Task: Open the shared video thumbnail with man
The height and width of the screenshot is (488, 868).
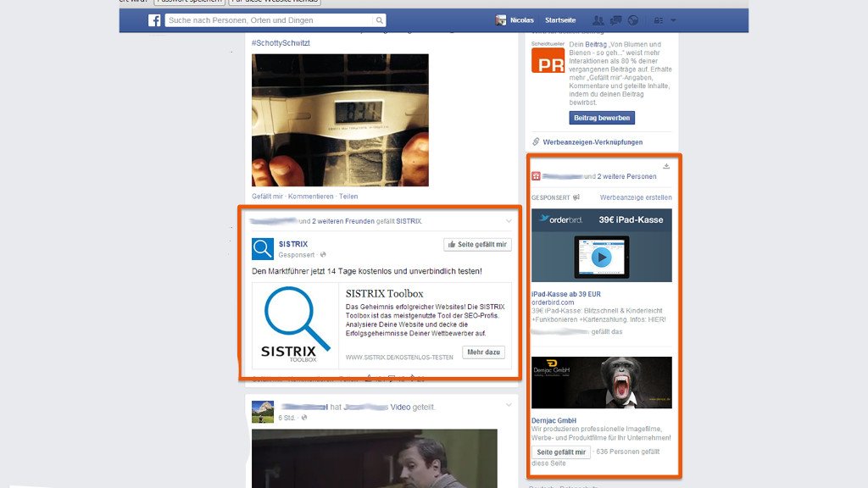Action: coord(374,458)
